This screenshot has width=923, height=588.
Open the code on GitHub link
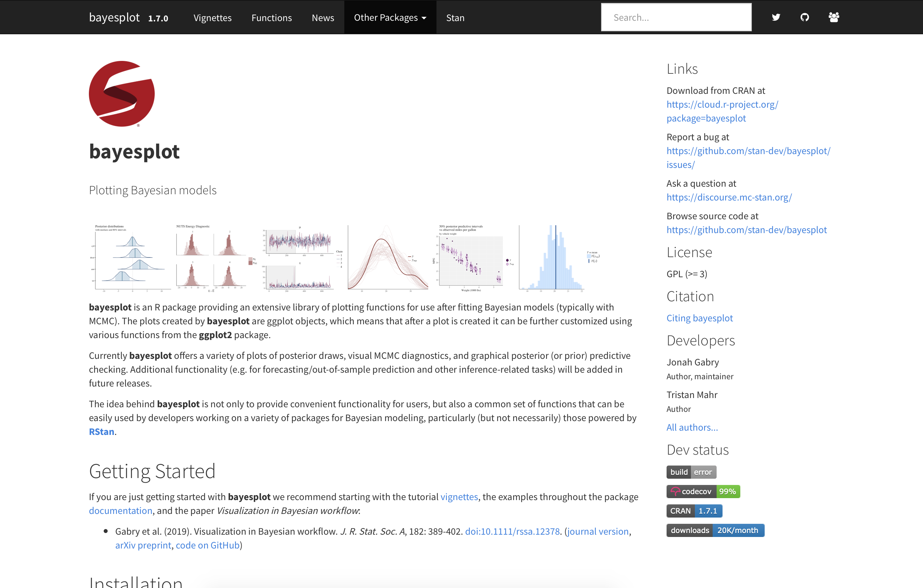pos(208,545)
